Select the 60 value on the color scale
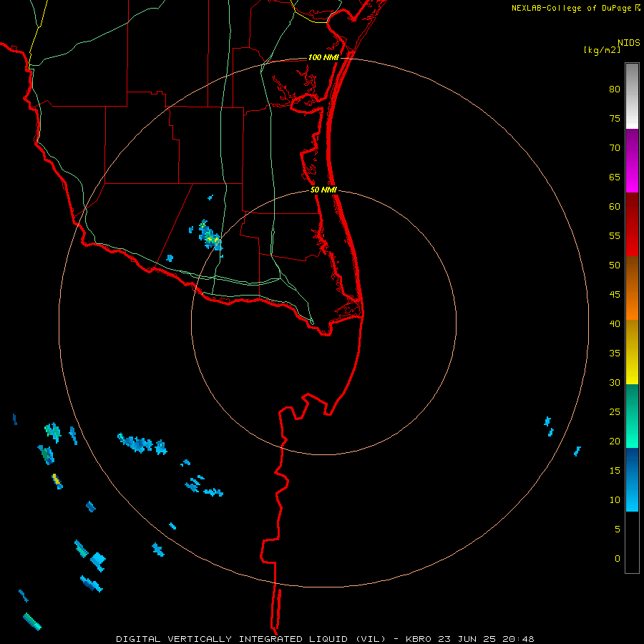The height and width of the screenshot is (644, 644). pyautogui.click(x=615, y=207)
